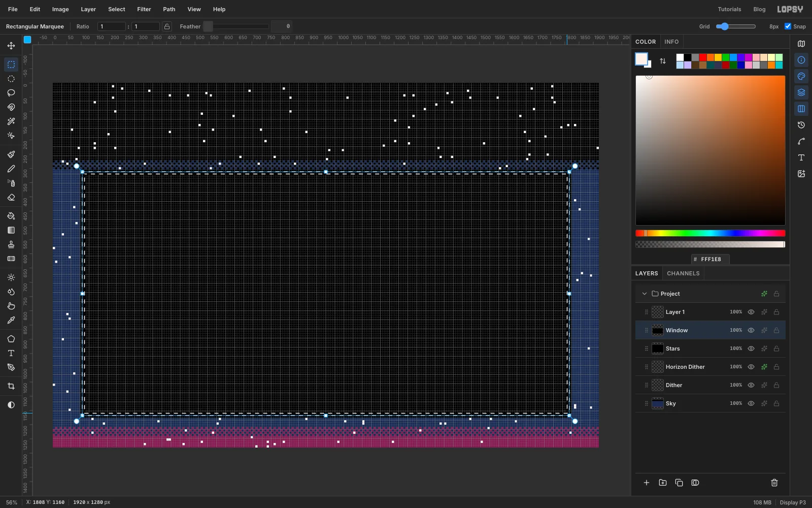
Task: Toggle visibility of the Stars layer
Action: pos(751,348)
